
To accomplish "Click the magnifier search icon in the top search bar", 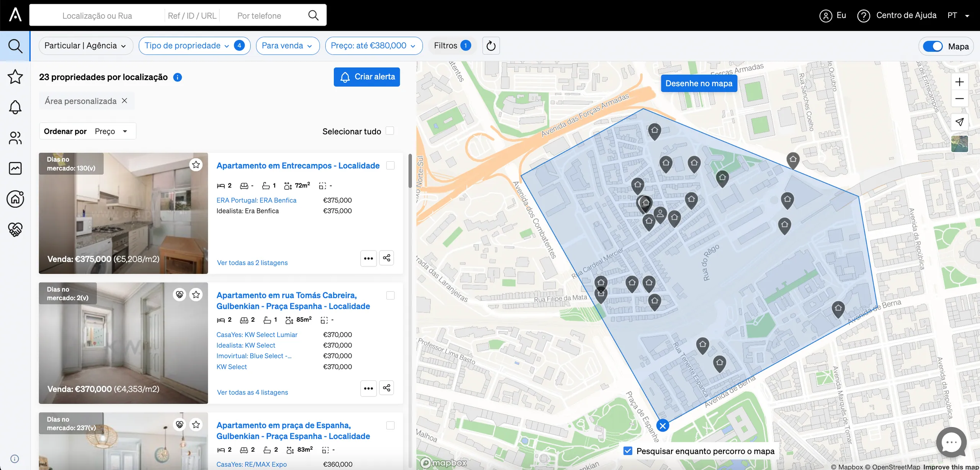I will click(313, 15).
